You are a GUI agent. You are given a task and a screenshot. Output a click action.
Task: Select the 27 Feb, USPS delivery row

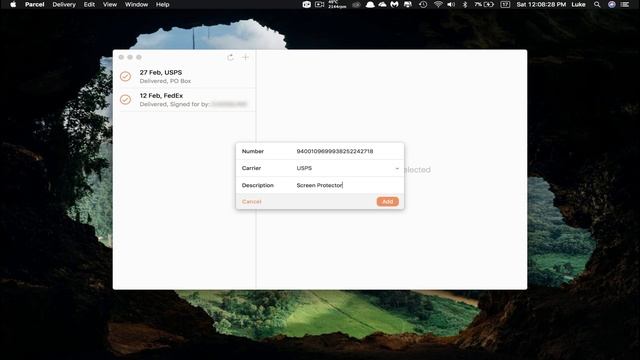coord(184,76)
